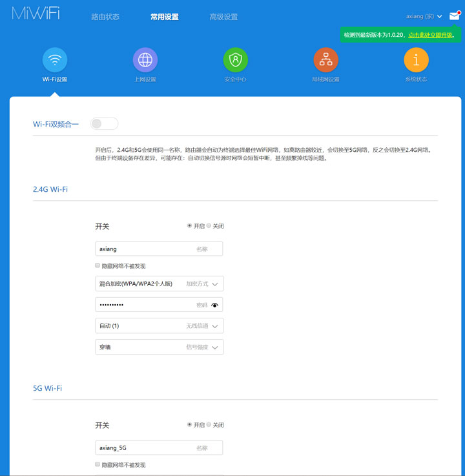Click the 5G network name field axiang_5G
Viewport: 465px width, 476px height.
pos(159,448)
